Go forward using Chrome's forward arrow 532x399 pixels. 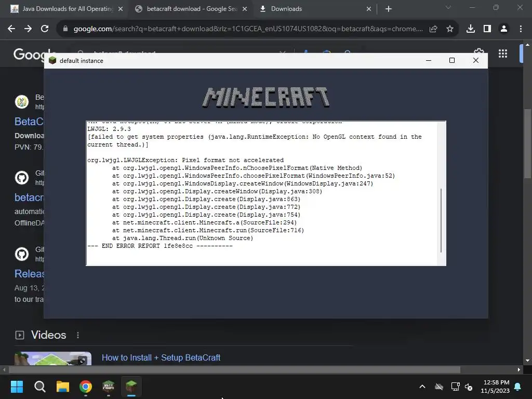point(28,29)
